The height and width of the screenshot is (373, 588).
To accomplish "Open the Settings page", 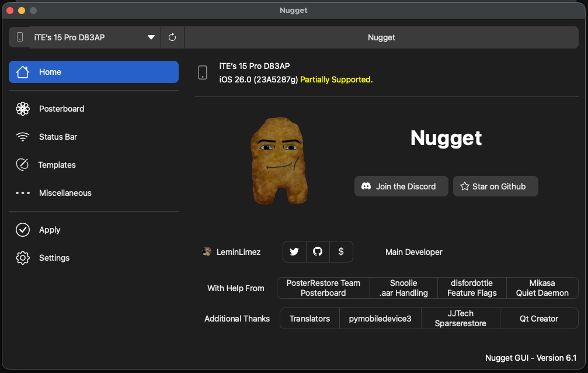I will [94, 258].
